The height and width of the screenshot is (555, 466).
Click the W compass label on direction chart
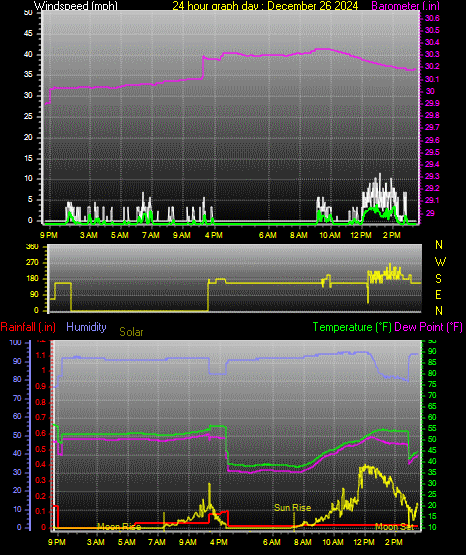tap(440, 262)
